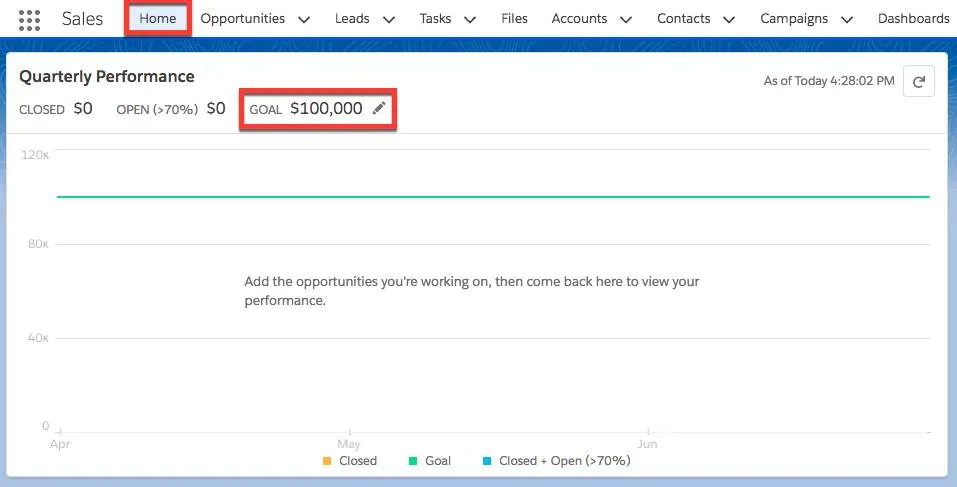Click the Closed + Open (>70%) legend label

pyautogui.click(x=565, y=461)
